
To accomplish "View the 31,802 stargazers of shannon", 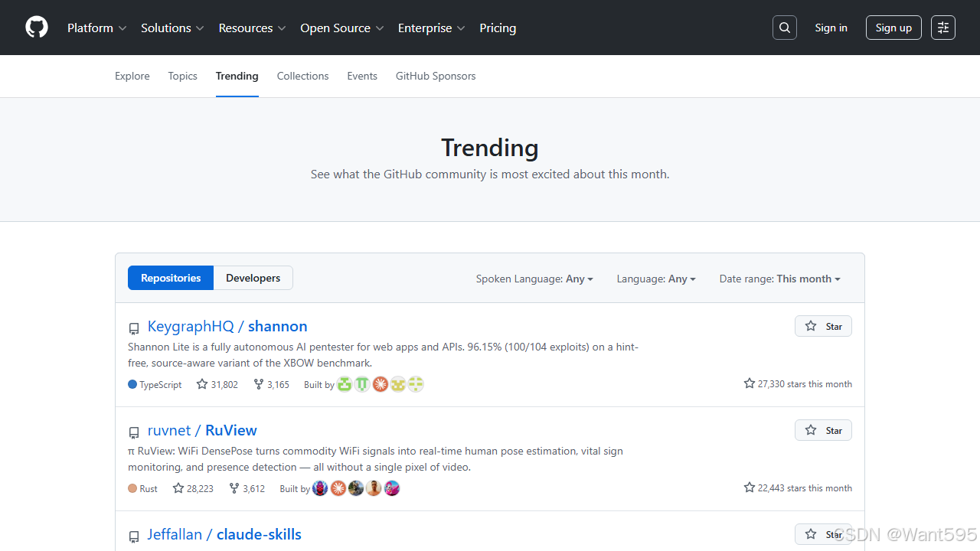I will pyautogui.click(x=217, y=384).
